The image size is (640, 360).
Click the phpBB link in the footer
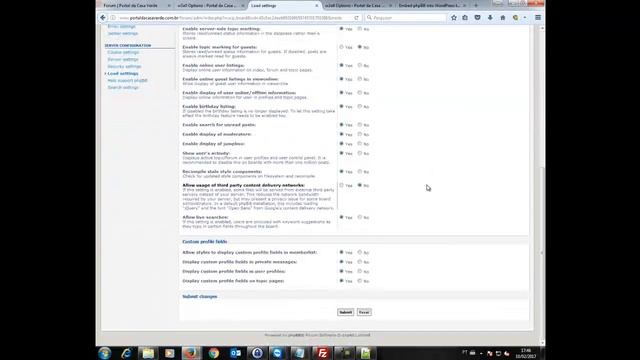[296, 335]
